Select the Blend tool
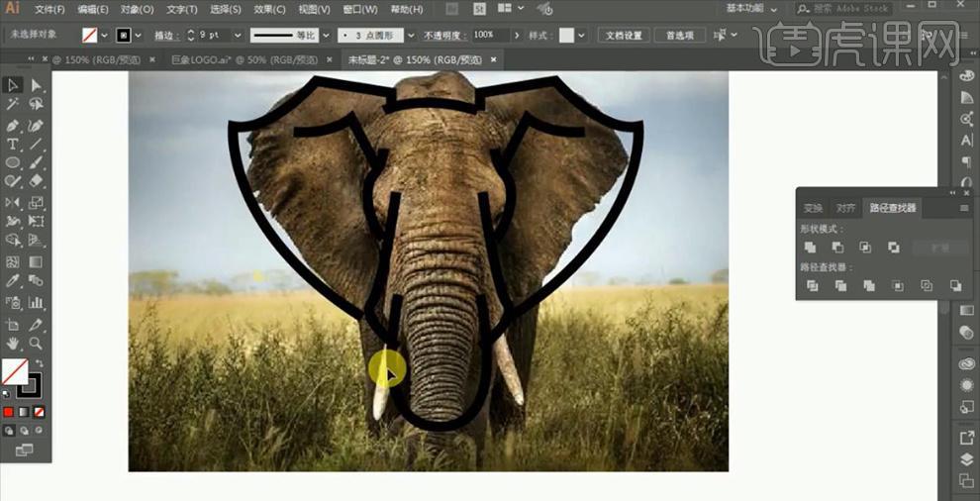980x501 pixels. click(37, 281)
